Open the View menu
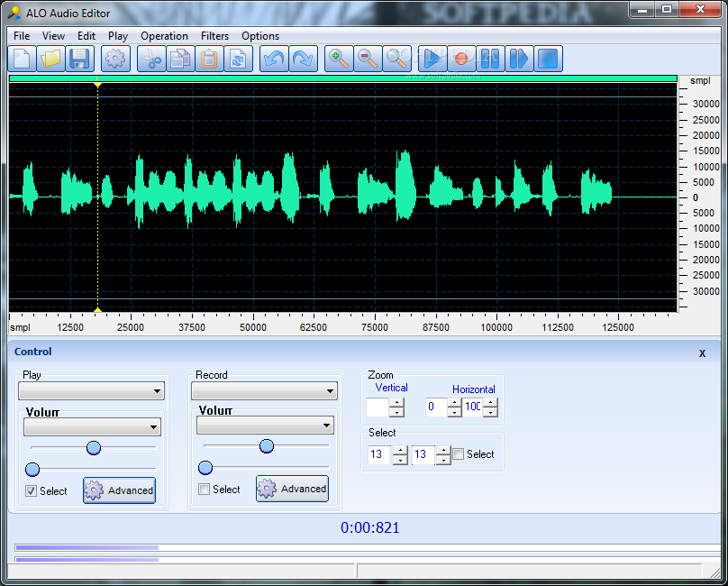Viewport: 728px width, 586px height. [x=53, y=36]
